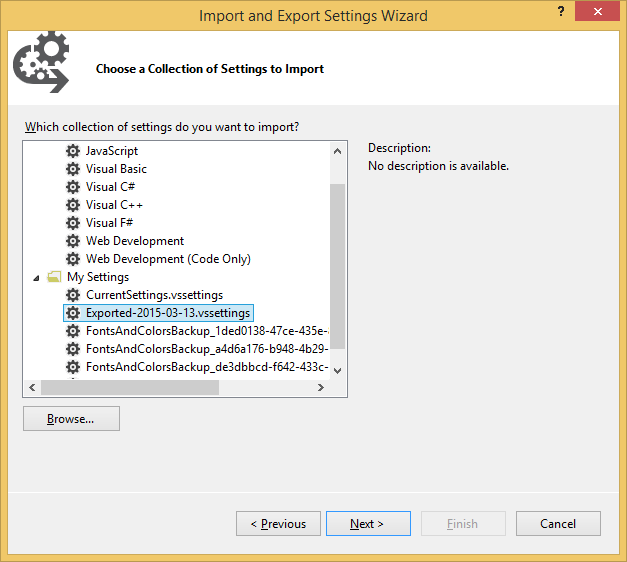
Task: Click the gear icon for Exported-2015-03-13.vssettings
Action: click(x=73, y=313)
